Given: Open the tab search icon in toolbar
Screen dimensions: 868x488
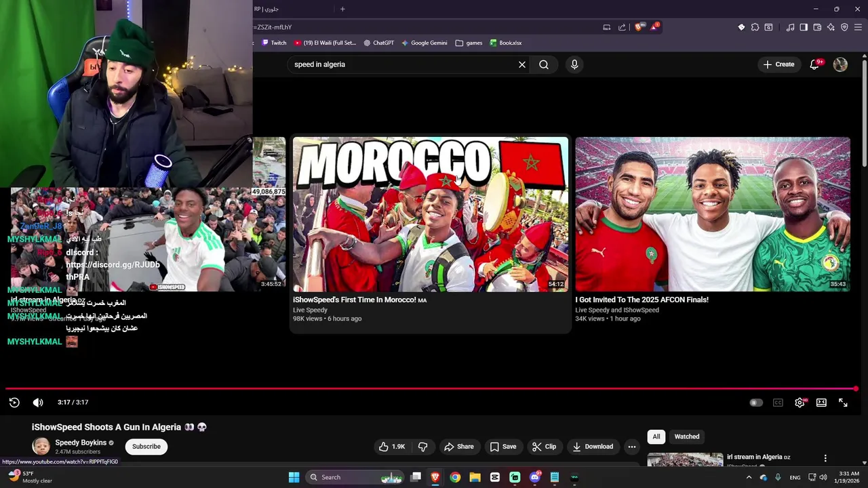Looking at the screenshot, I should pyautogui.click(x=768, y=27).
